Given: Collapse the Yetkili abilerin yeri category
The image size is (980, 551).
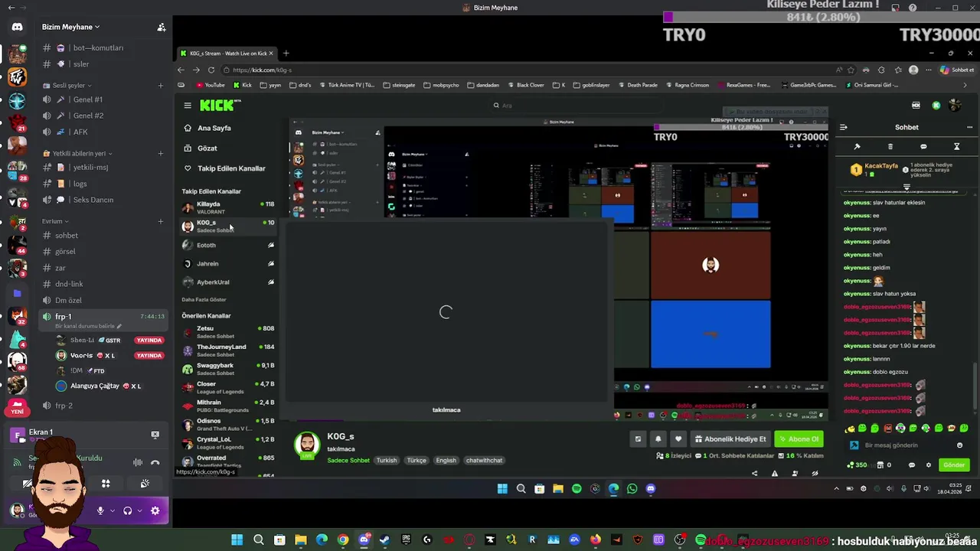Looking at the screenshot, I should tap(79, 153).
